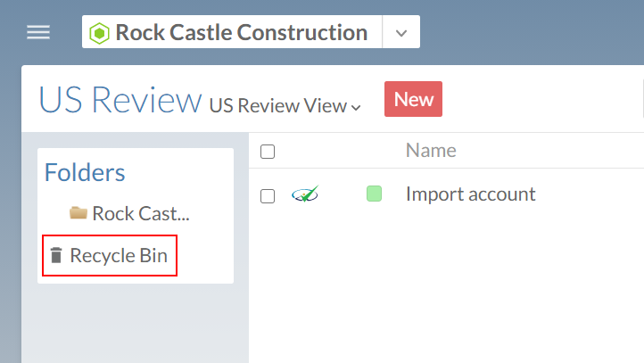This screenshot has width=644, height=363.
Task: Click the Rock Cast... folder icon
Action: pos(78,213)
